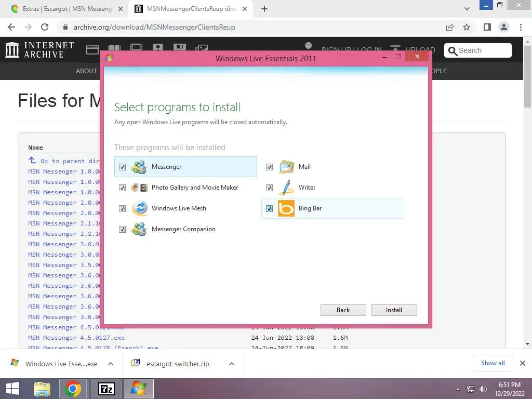Open ABOUT in Internet Archive menu
532x399 pixels.
point(86,71)
